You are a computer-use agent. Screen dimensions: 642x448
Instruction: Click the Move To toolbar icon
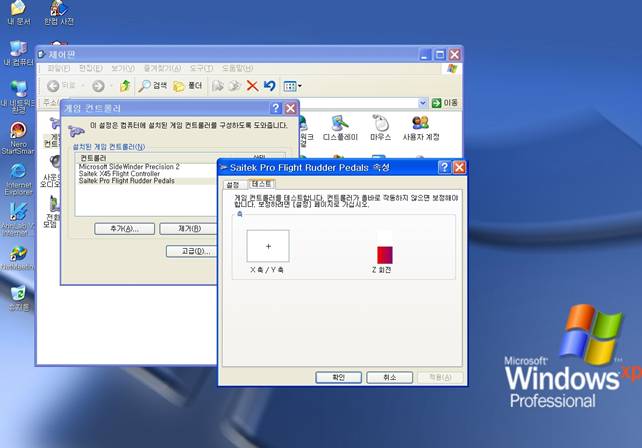(x=217, y=86)
